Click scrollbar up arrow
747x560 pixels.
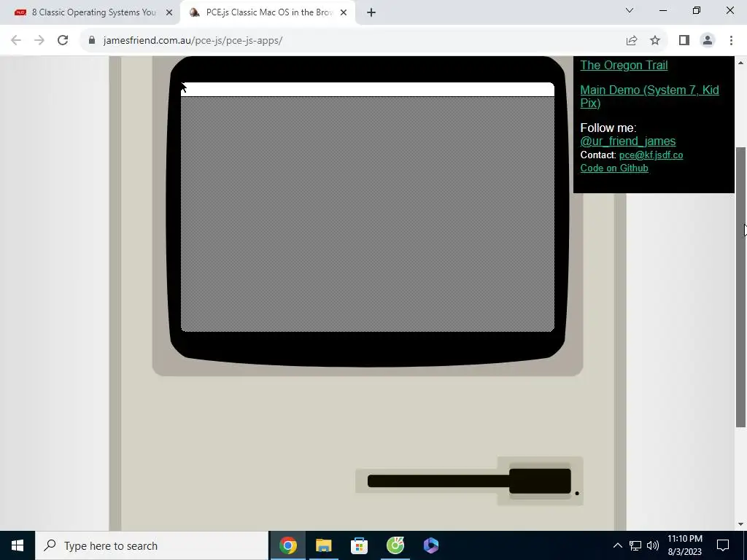740,63
